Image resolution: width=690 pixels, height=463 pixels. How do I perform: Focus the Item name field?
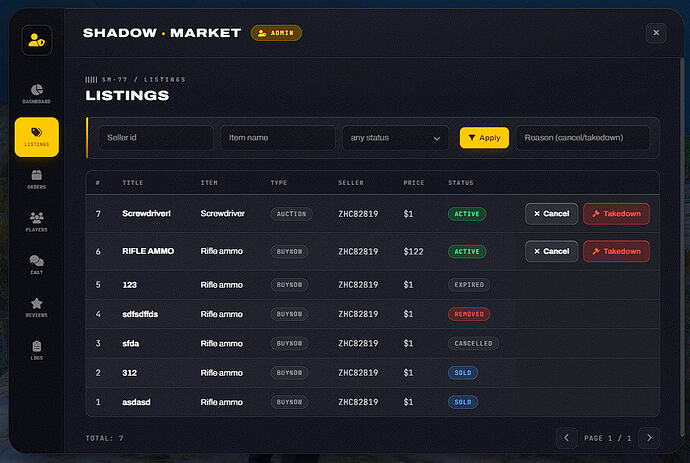point(278,138)
